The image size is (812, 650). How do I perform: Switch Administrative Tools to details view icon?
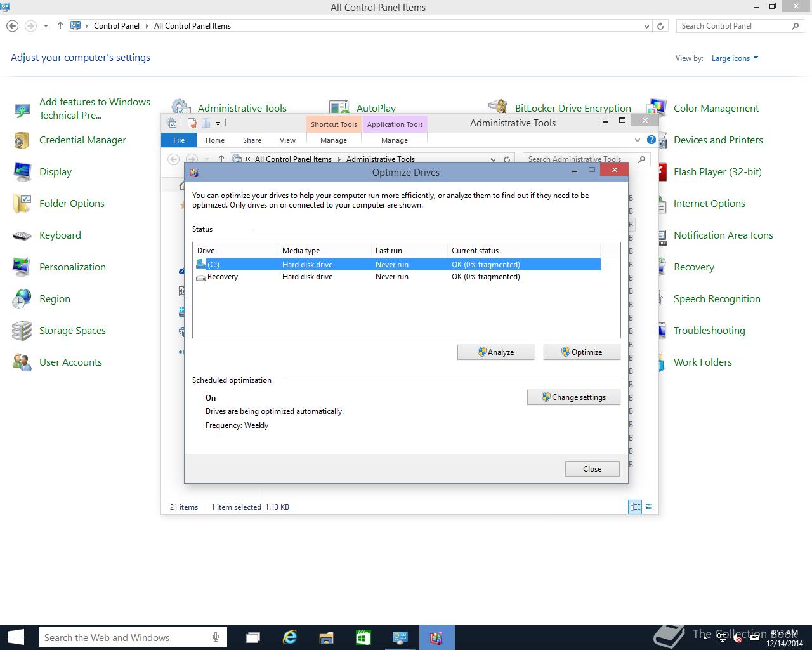(x=635, y=507)
